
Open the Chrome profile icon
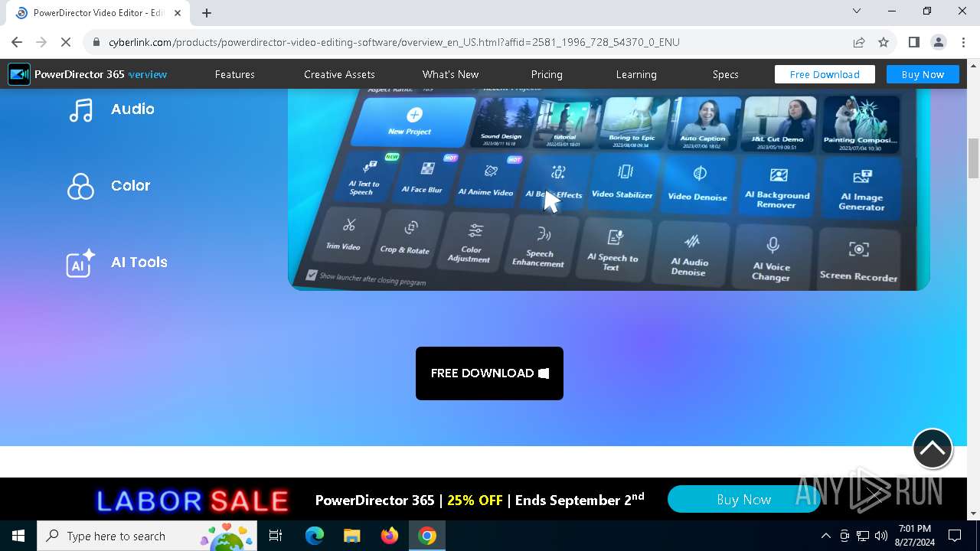click(939, 42)
